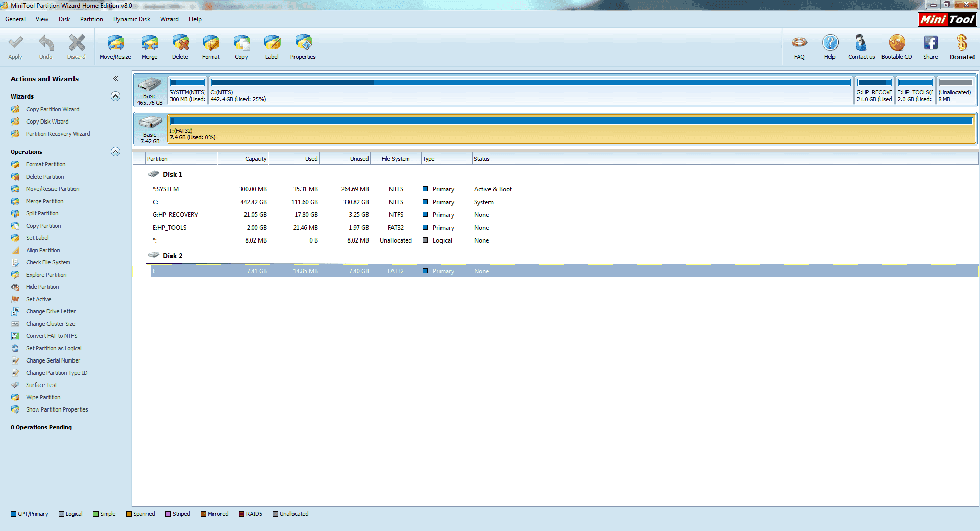Screen dimensions: 980x531
Task: Select SYSTEM(NTFS) block in disk map
Action: (x=187, y=90)
